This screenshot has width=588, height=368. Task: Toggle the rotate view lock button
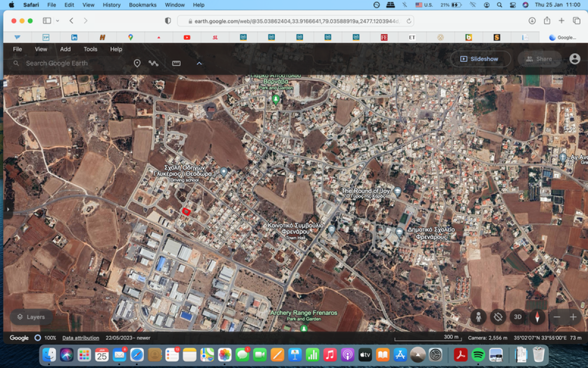click(x=498, y=317)
